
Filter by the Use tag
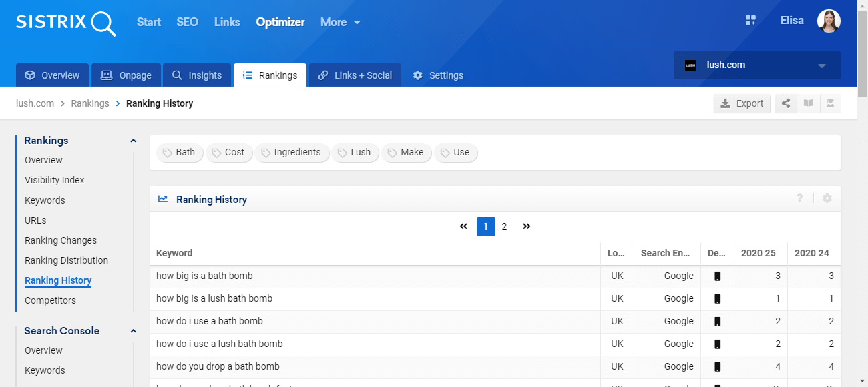tap(456, 153)
